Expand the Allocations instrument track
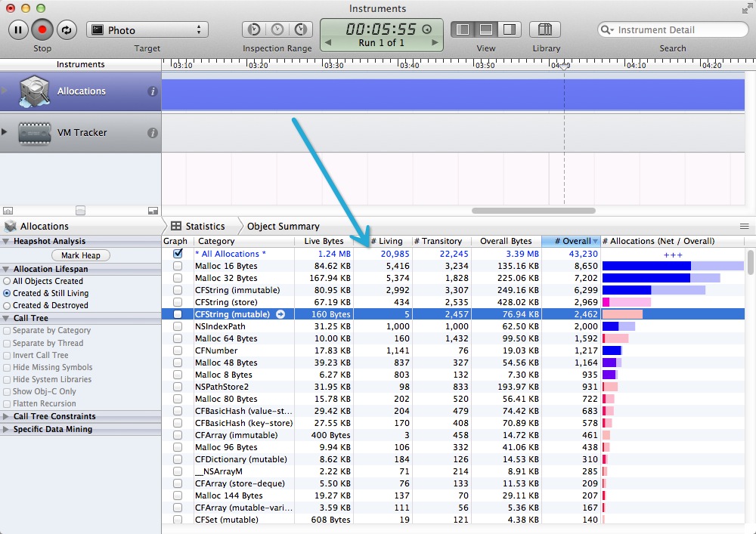This screenshot has width=756, height=534. click(4, 90)
